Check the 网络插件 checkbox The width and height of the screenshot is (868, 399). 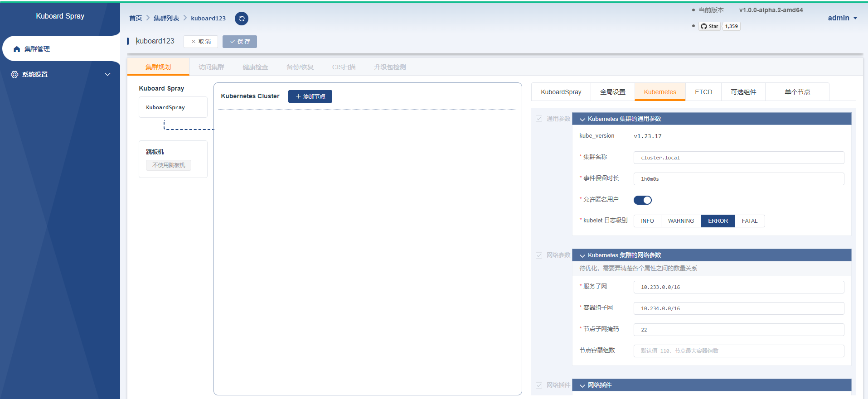coord(539,385)
